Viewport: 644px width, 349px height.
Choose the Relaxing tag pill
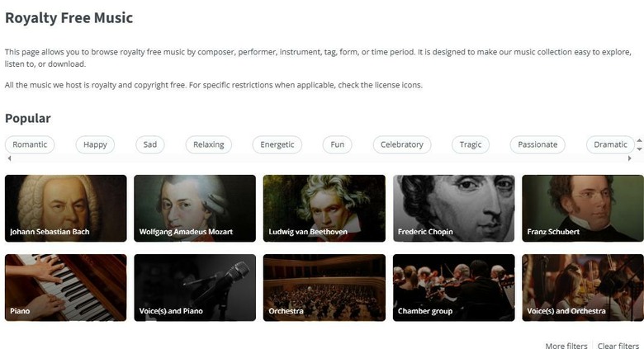click(x=209, y=144)
